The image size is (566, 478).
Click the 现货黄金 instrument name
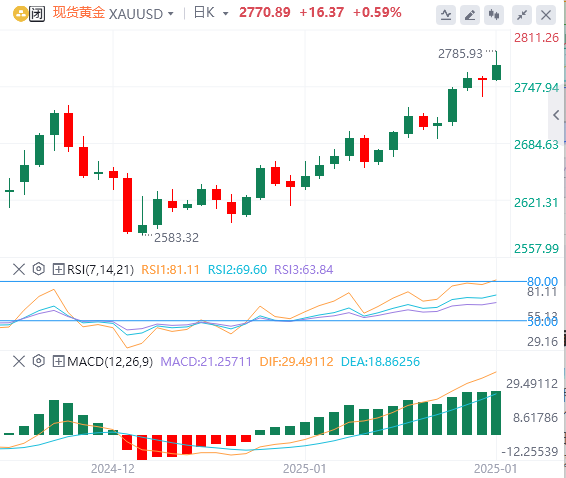coord(79,13)
